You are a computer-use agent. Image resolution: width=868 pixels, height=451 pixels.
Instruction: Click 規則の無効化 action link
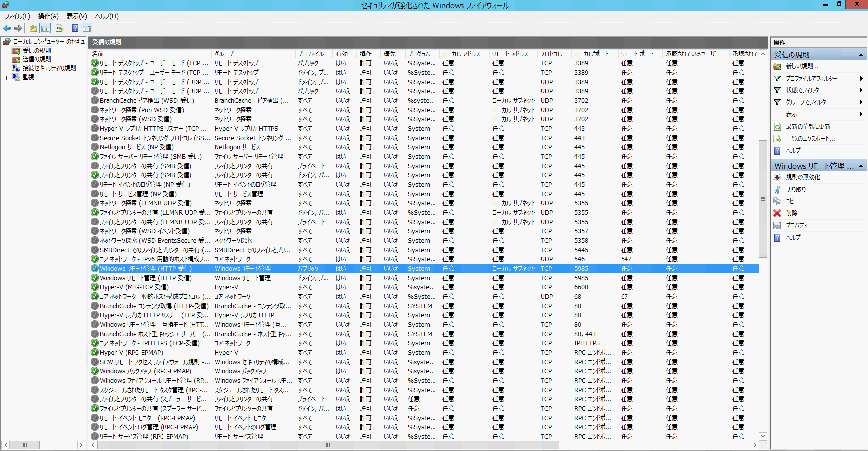[x=803, y=177]
